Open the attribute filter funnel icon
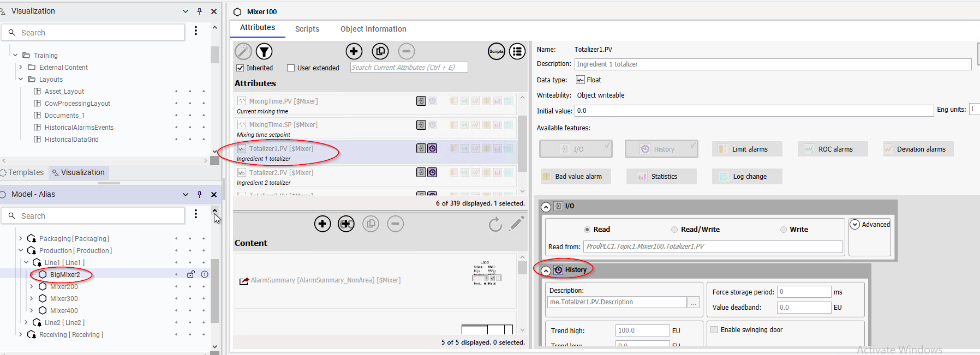This screenshot has width=980, height=355. point(264,51)
